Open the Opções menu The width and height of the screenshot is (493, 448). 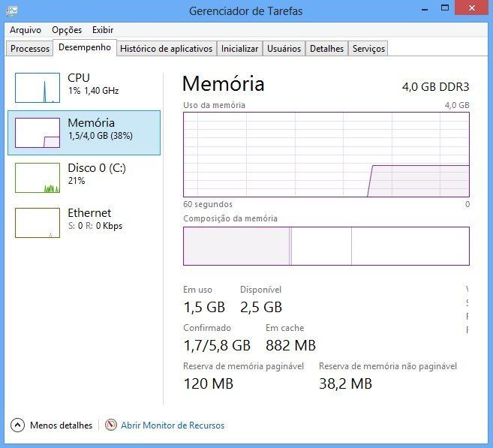[67, 30]
